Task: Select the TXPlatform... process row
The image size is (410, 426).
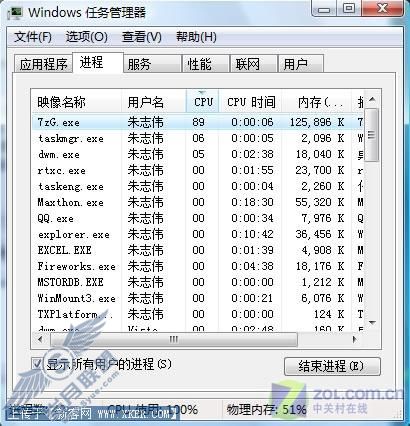Action: tap(197, 314)
